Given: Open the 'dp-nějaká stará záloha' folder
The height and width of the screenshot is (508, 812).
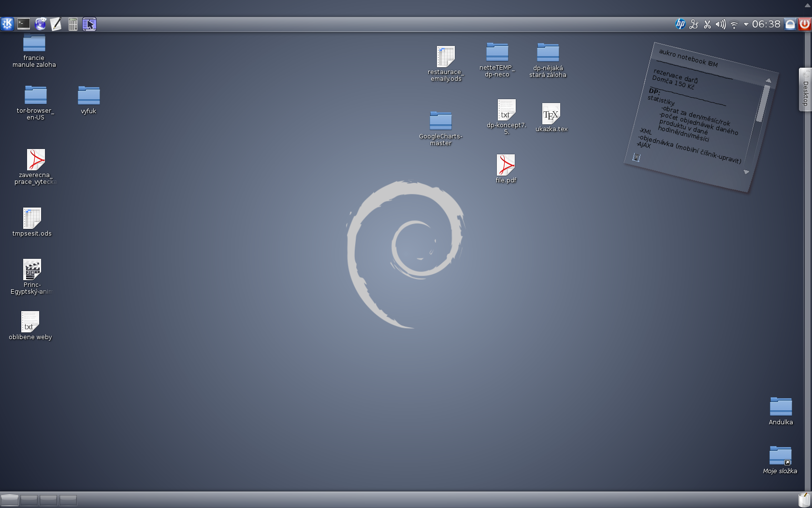Looking at the screenshot, I should tap(548, 60).
